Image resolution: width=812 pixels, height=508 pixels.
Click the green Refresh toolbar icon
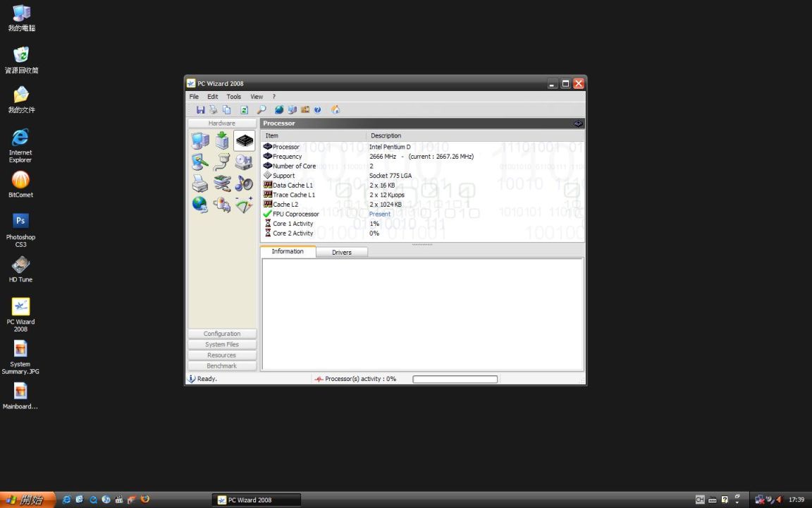245,110
